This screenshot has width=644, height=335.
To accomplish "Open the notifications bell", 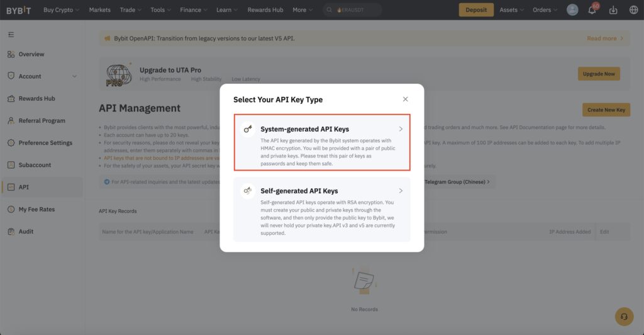I will [x=592, y=10].
